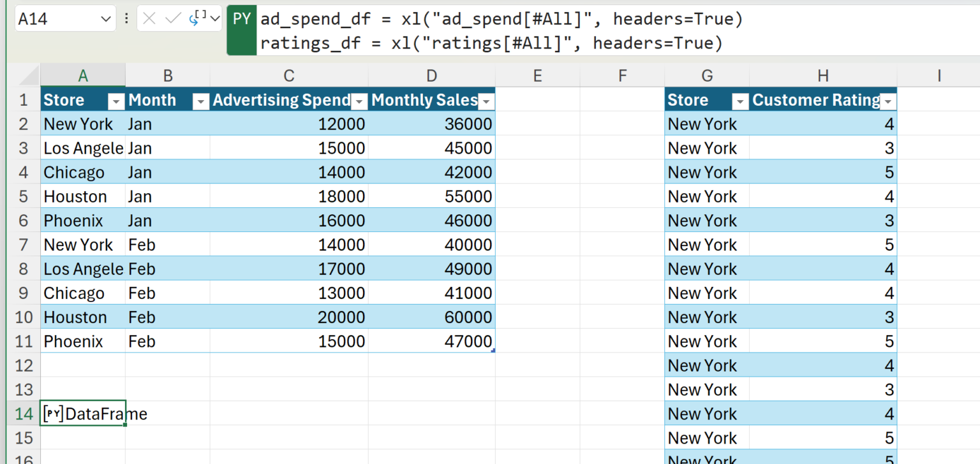Open the Name Box dropdown arrow

[x=106, y=20]
